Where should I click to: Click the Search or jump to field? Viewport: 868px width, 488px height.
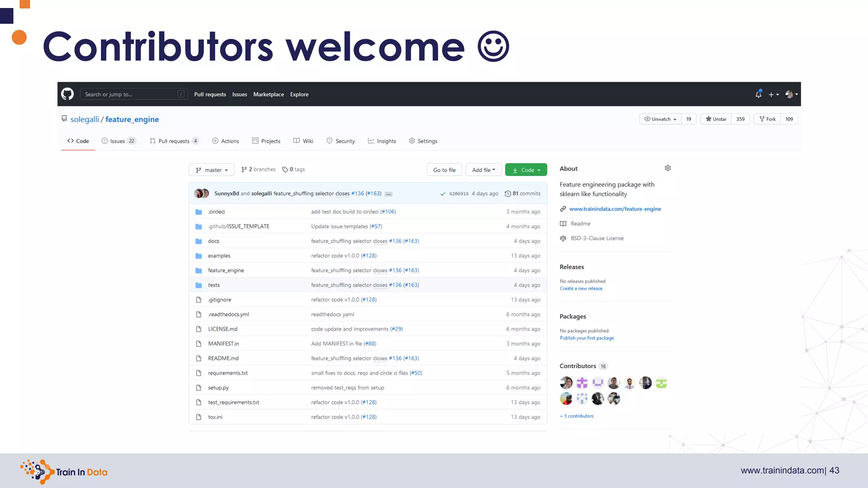click(x=134, y=94)
